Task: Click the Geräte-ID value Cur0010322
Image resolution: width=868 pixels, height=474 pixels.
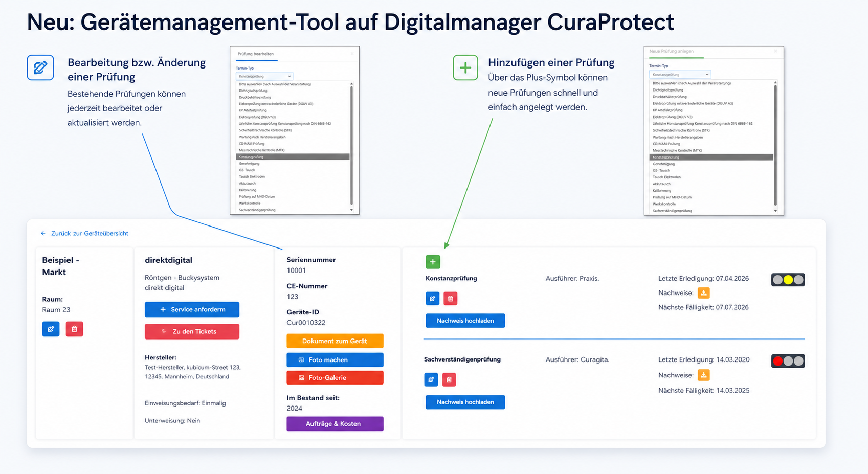Action: click(306, 323)
